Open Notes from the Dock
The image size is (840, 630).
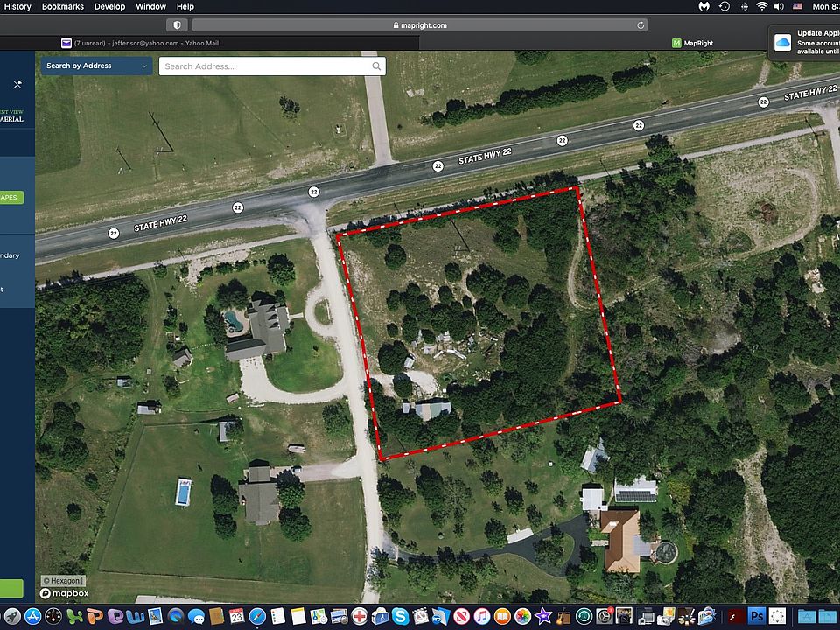coord(297,616)
